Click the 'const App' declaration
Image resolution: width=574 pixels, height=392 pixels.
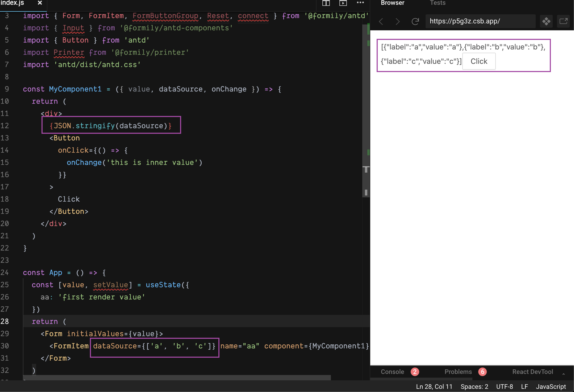pos(43,273)
